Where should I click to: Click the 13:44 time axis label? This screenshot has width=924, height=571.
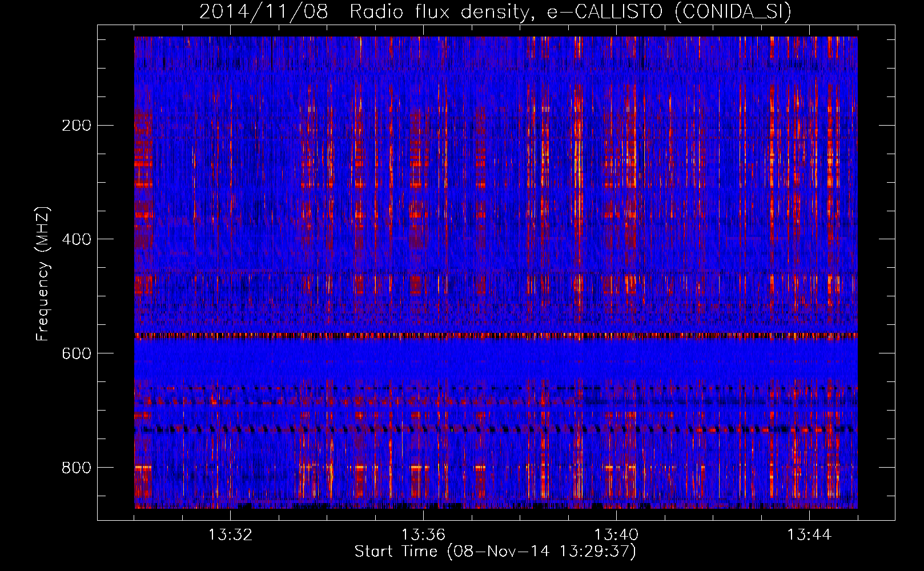click(x=809, y=535)
